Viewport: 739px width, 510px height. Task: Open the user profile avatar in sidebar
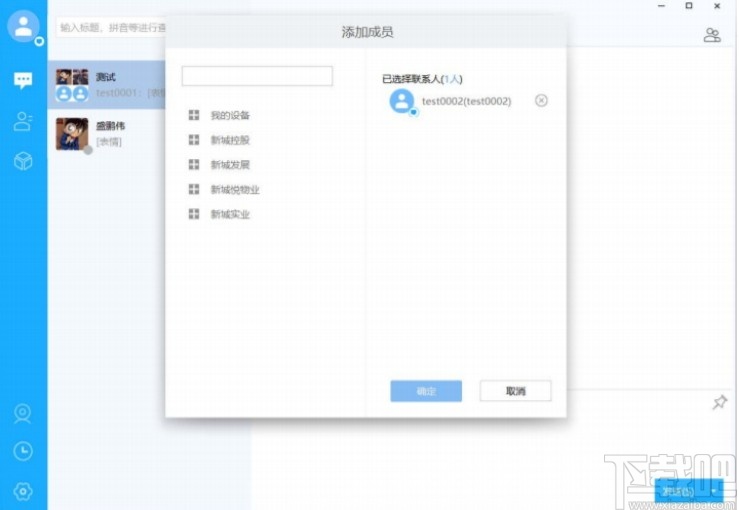pos(23,26)
